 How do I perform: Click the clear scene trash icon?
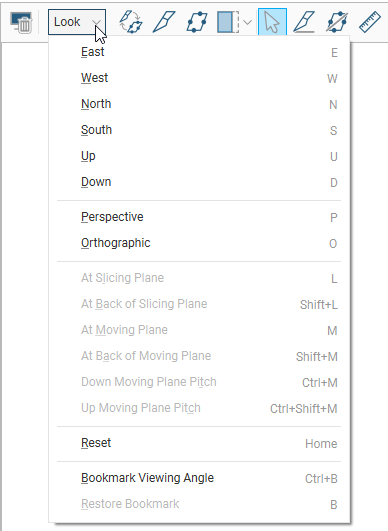(x=21, y=22)
